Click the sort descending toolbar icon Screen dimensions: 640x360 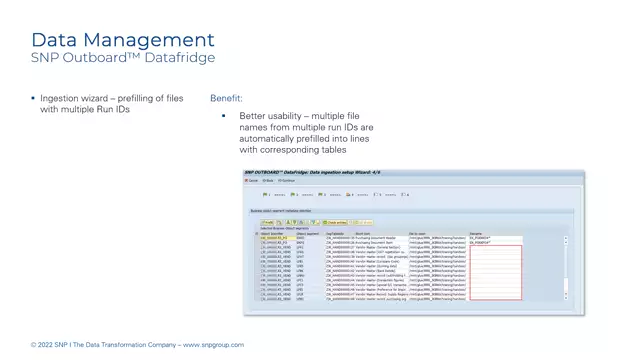[x=295, y=222]
